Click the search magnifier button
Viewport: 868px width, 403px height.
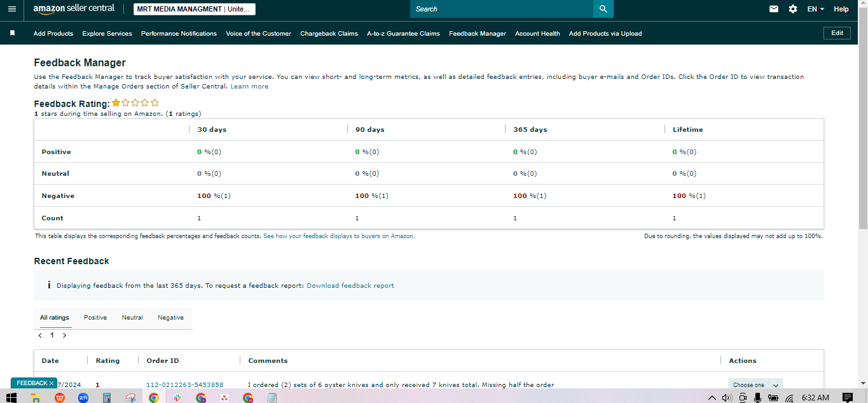(x=603, y=9)
